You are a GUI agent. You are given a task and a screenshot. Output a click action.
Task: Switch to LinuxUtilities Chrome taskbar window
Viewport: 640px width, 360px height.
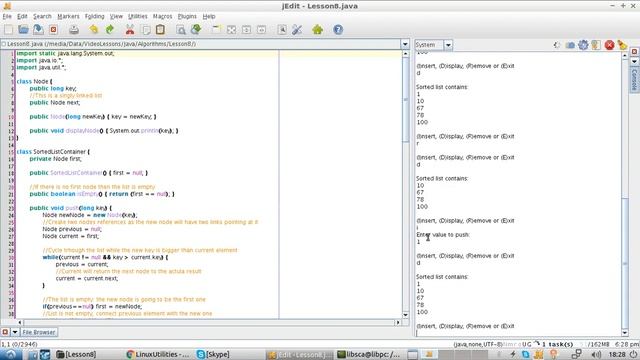158,354
